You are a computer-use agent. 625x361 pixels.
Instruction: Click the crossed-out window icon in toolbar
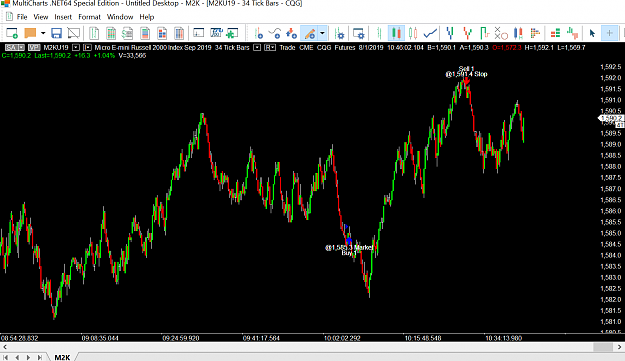point(73,33)
